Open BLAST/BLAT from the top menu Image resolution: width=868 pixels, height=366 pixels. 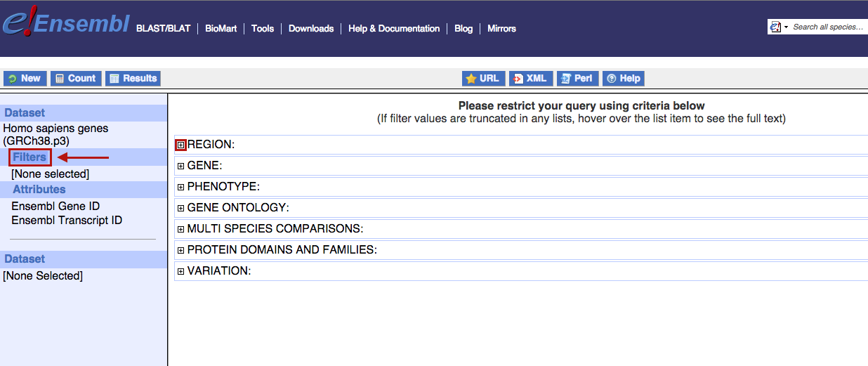pos(163,29)
